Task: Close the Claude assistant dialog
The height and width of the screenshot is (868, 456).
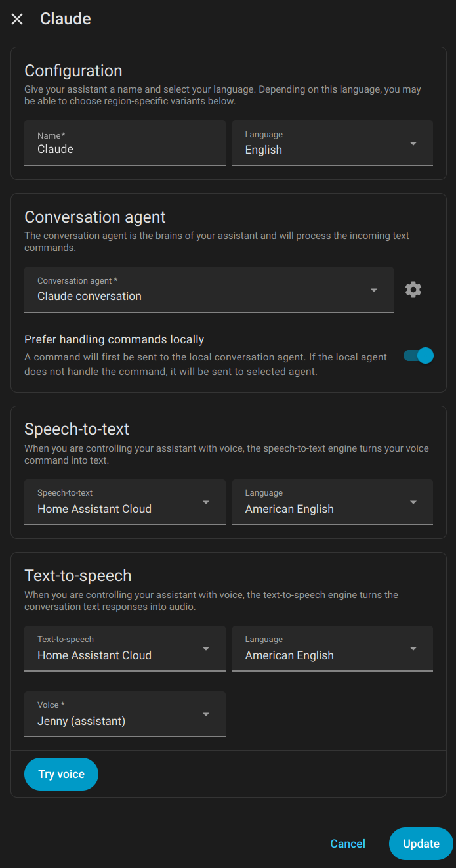Action: [x=17, y=19]
